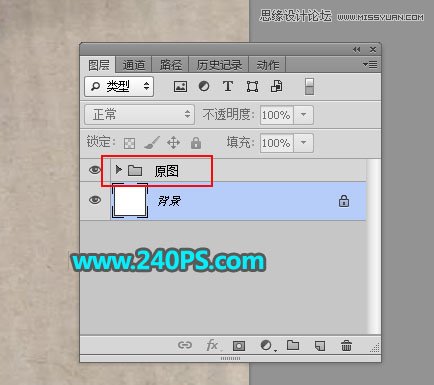The width and height of the screenshot is (434, 385).
Task: Filter layers by adjustment layer type
Action: click(204, 86)
